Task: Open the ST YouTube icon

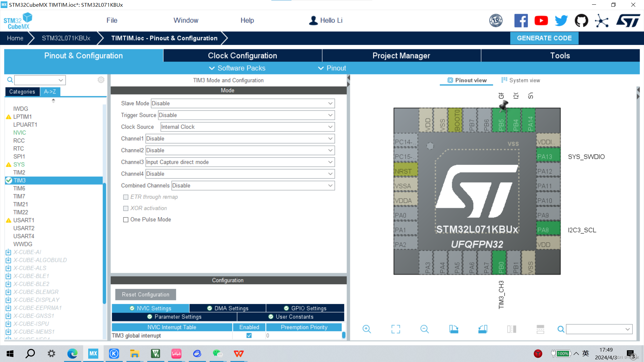Action: pos(541,21)
